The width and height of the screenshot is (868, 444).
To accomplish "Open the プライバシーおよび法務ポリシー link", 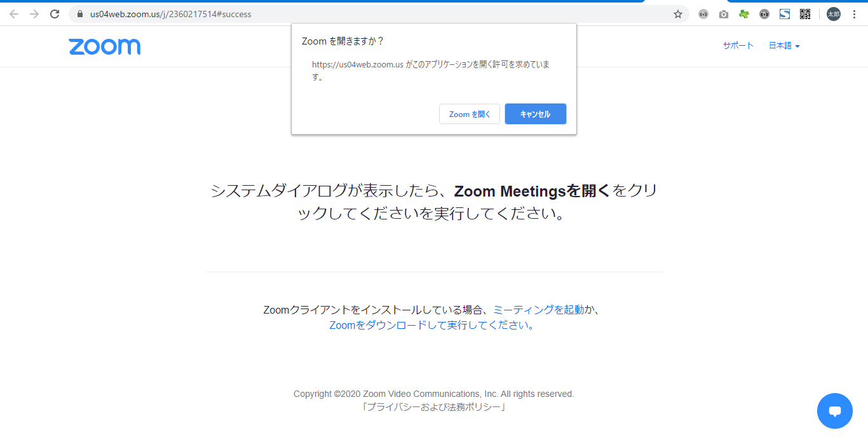I will [x=434, y=407].
